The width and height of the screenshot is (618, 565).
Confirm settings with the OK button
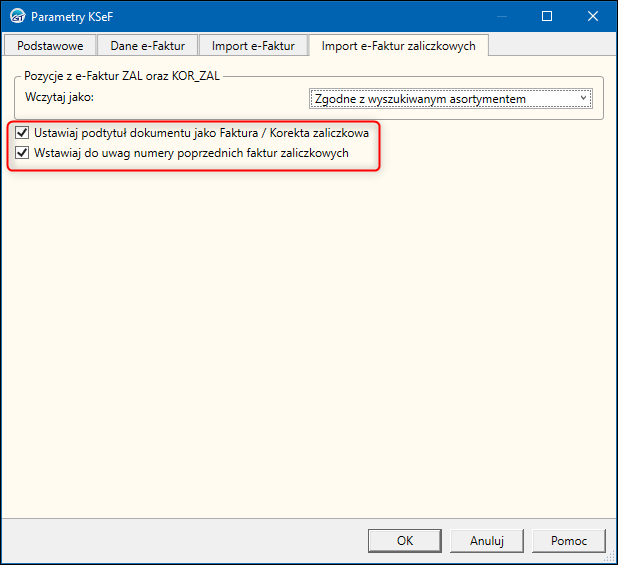coord(404,540)
